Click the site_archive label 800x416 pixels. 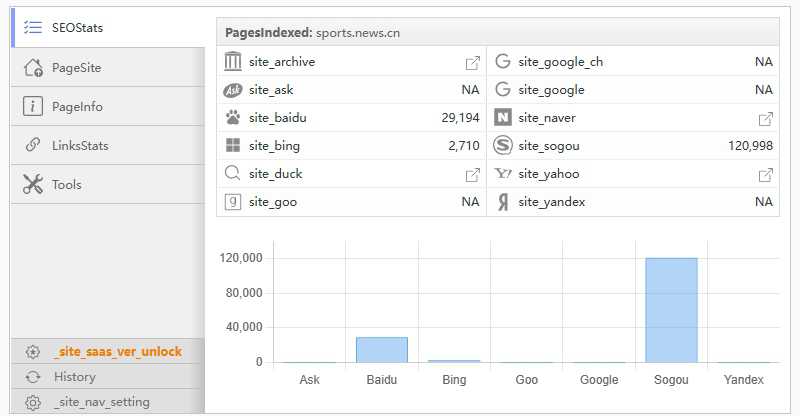click(x=282, y=62)
